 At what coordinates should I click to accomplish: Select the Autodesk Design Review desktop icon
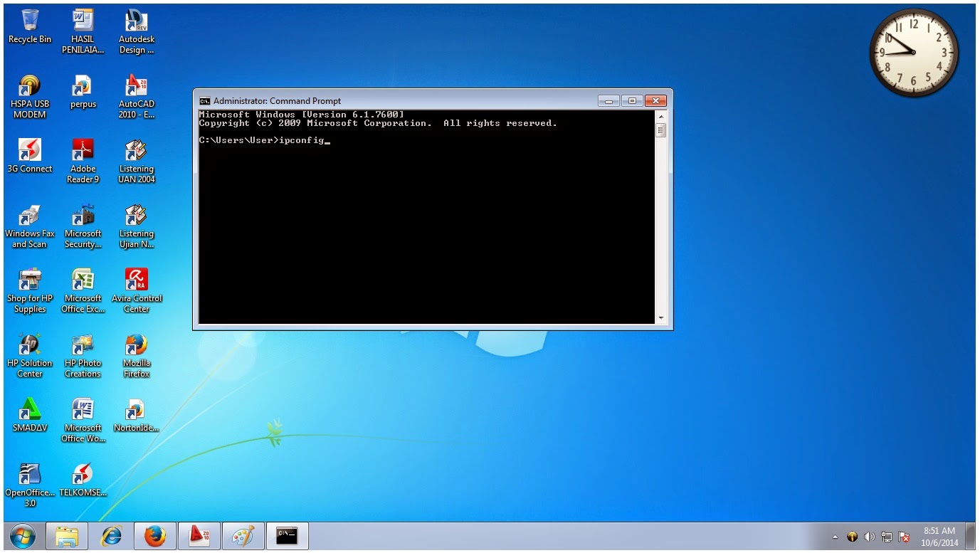point(136,32)
